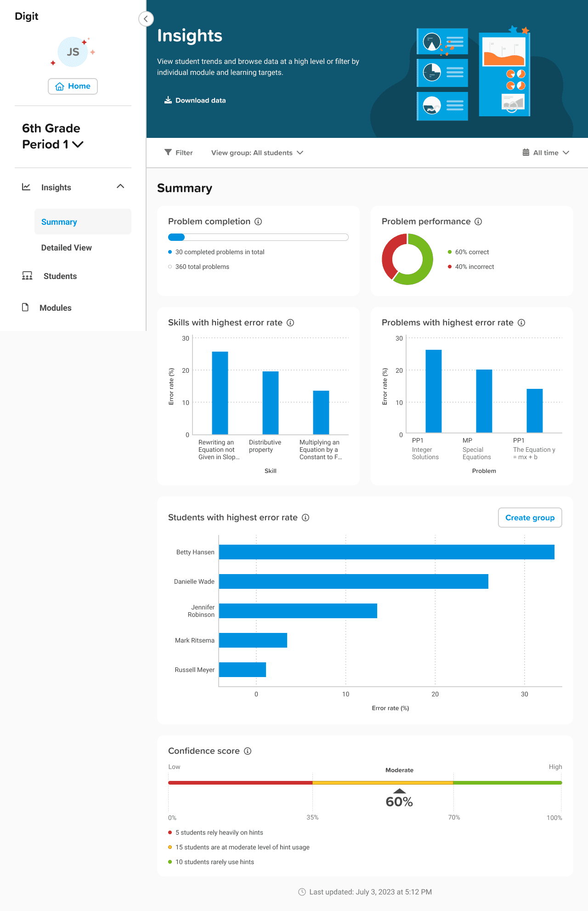Click the PP1 Integer Solutions bar
This screenshot has height=911, width=588.
click(434, 391)
